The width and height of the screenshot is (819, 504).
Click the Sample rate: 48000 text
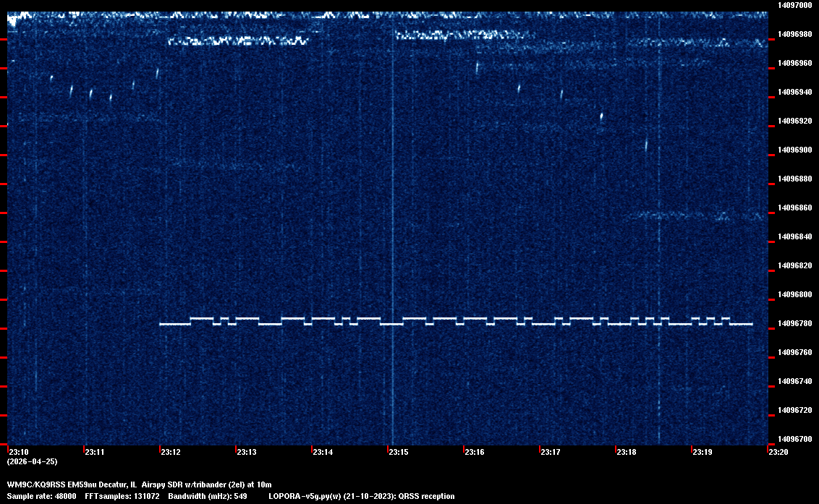point(42,497)
